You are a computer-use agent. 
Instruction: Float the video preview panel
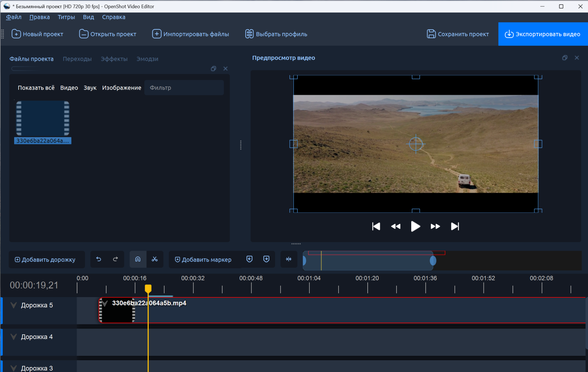point(565,58)
